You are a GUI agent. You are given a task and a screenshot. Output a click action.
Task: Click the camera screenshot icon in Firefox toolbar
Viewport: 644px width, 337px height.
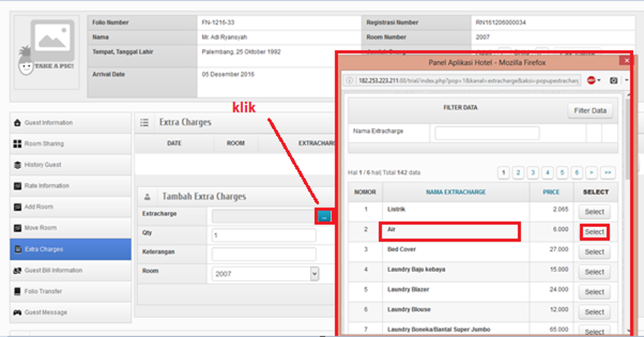tap(613, 80)
